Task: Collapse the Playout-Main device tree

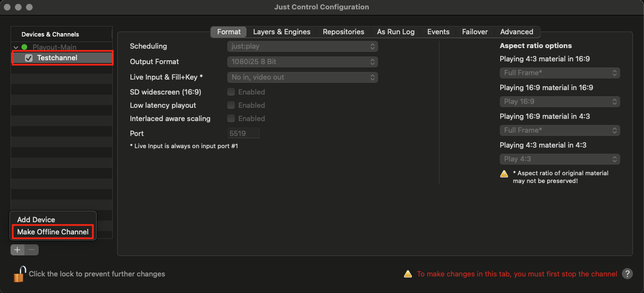Action: 15,47
